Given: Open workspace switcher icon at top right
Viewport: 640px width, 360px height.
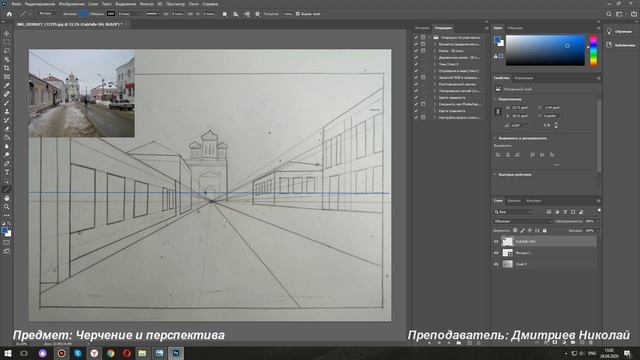Looking at the screenshot, I should click(619, 14).
